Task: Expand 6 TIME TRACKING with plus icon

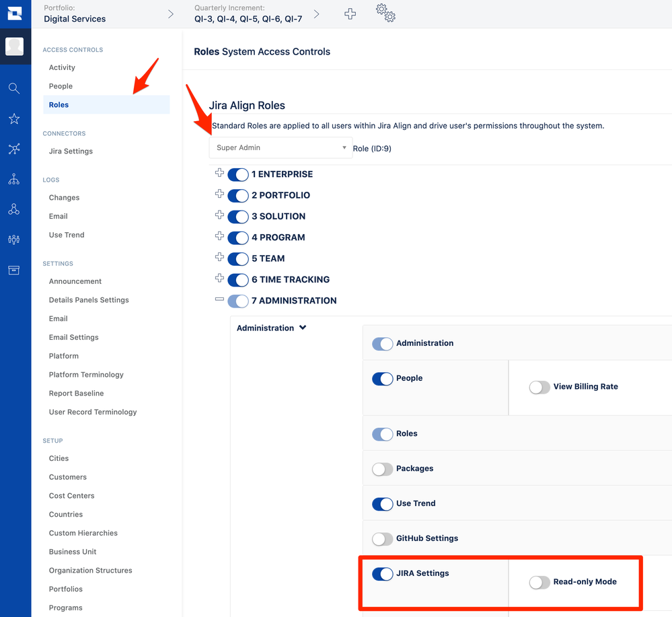Action: (219, 278)
